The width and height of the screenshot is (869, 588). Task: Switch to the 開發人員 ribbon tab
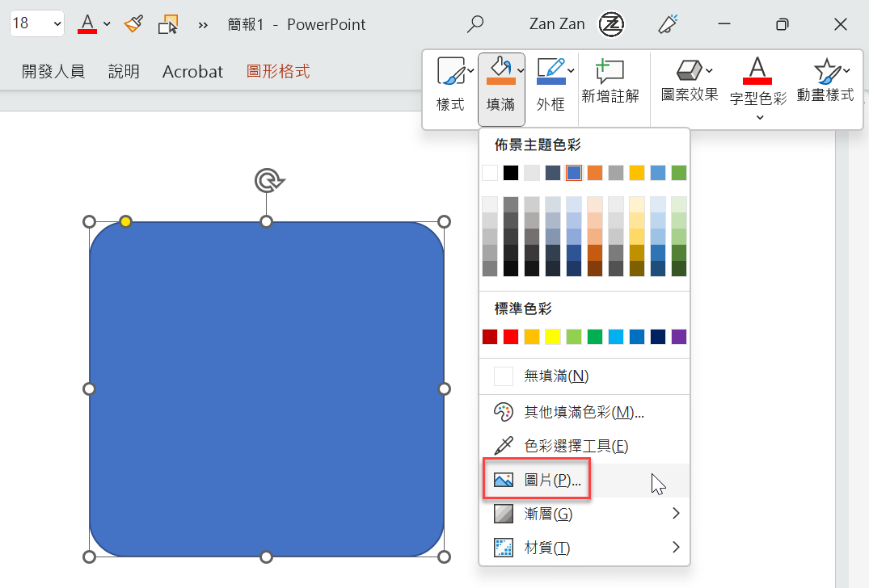point(53,71)
